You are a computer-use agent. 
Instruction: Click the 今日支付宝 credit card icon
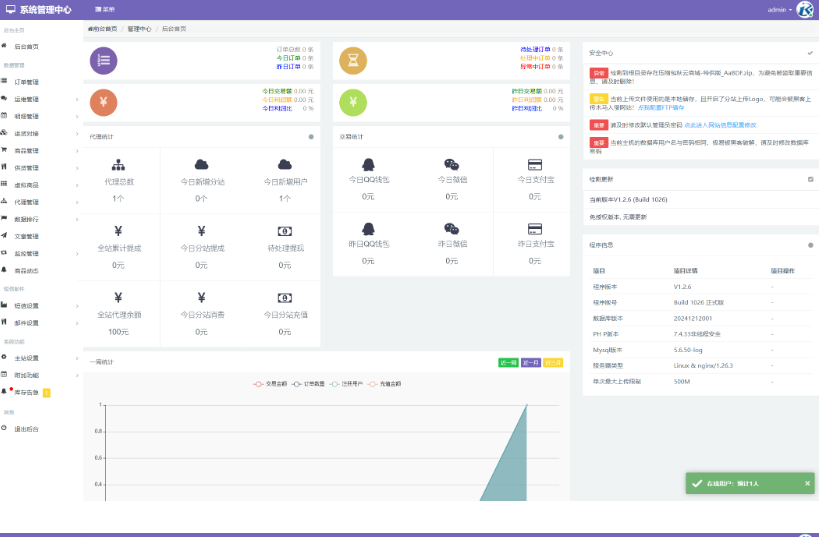pyautogui.click(x=535, y=165)
